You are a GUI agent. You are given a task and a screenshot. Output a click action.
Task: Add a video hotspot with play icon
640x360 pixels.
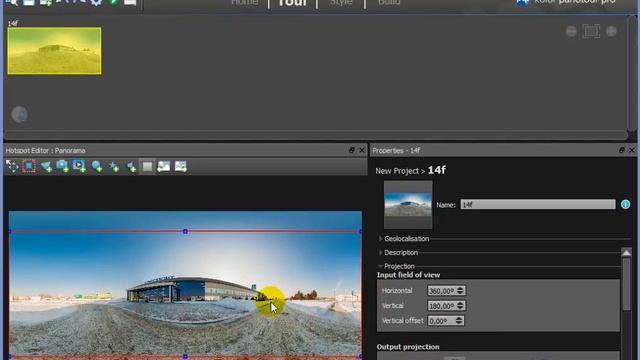coord(79,166)
